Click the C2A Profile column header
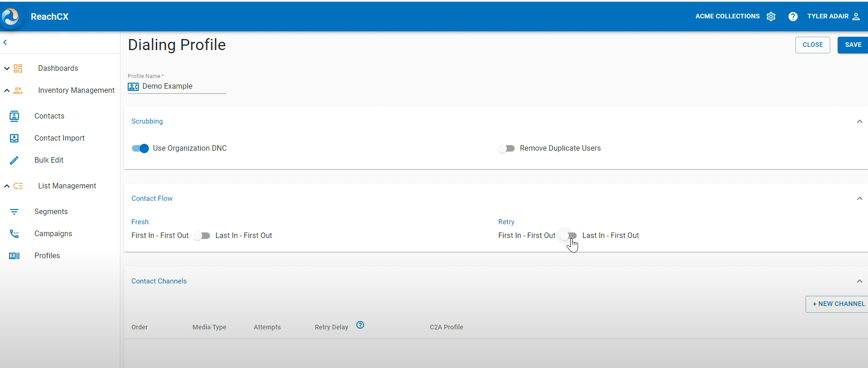 click(x=447, y=328)
